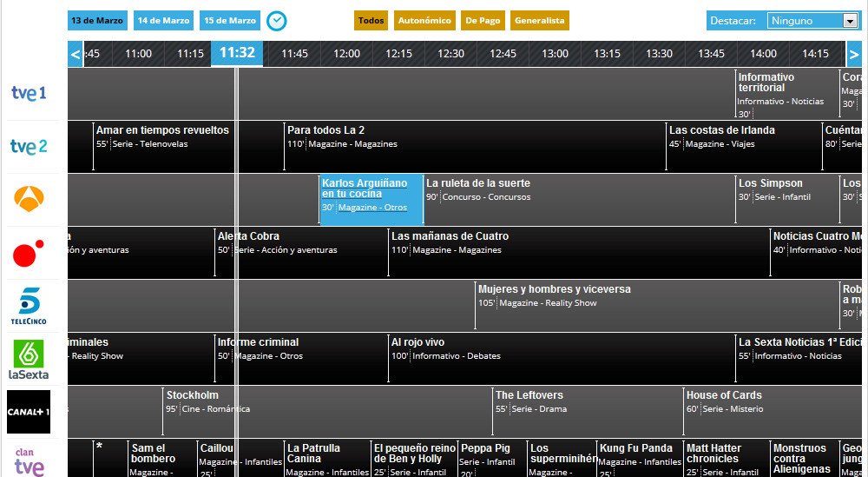Open La Sexta Noticias 1ª Edición

(x=800, y=341)
